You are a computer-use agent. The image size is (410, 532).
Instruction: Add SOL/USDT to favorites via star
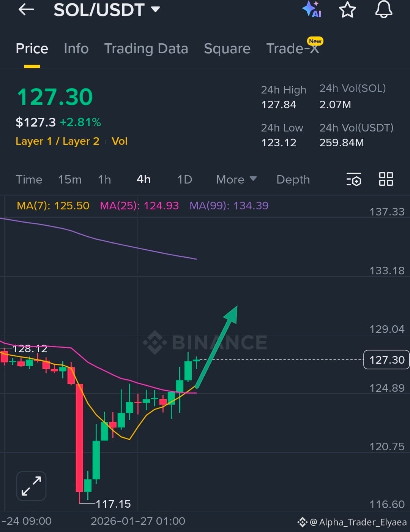click(x=347, y=10)
